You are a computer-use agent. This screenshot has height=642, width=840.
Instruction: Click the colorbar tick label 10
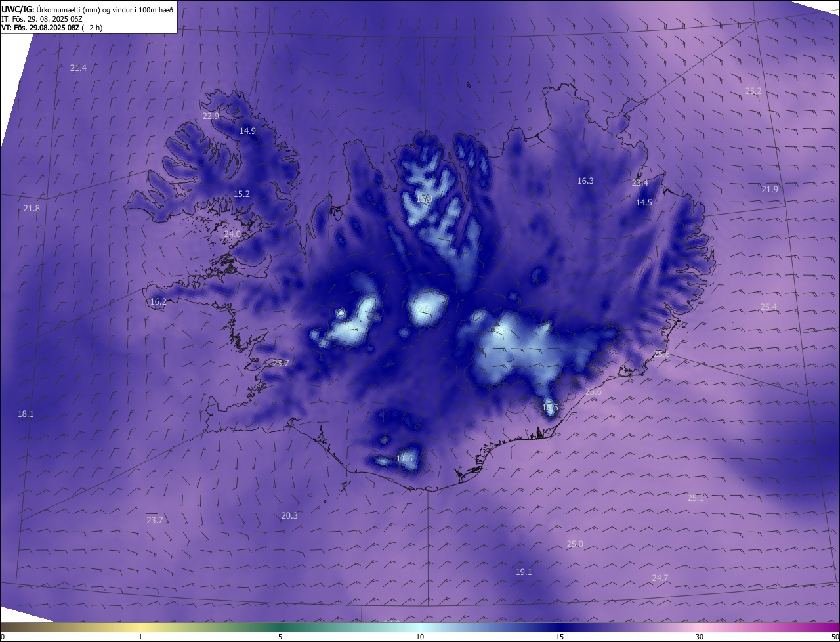(420, 637)
